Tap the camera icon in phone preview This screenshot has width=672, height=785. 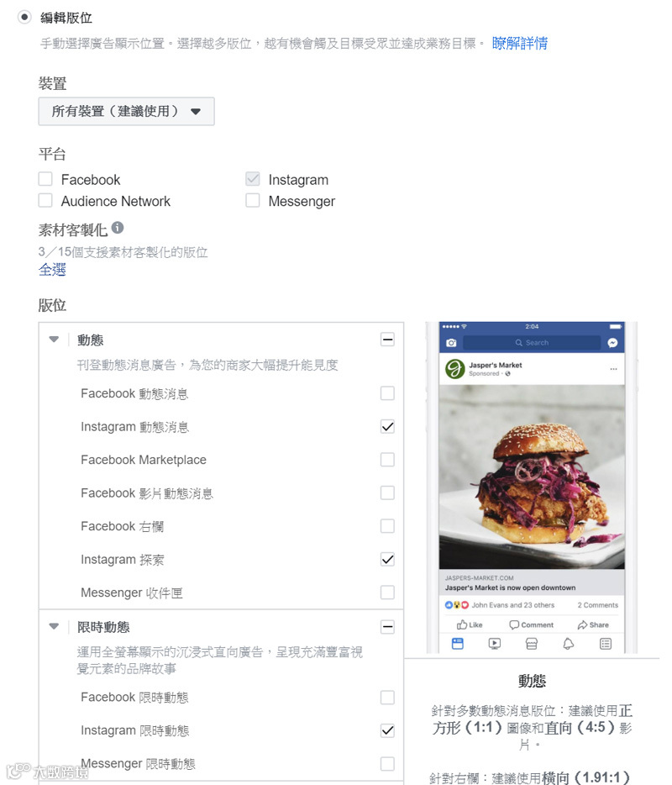coord(451,343)
